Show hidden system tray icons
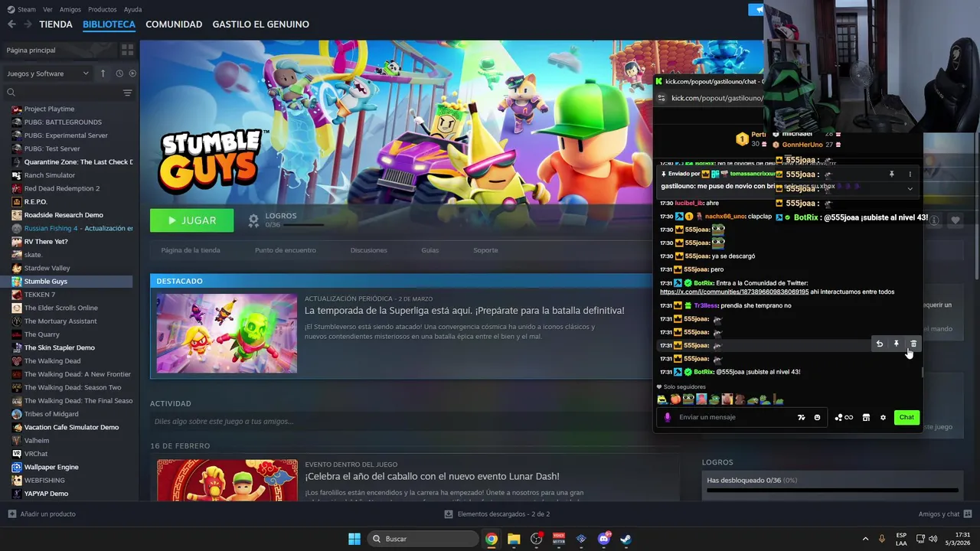This screenshot has height=551, width=980. coord(866,539)
